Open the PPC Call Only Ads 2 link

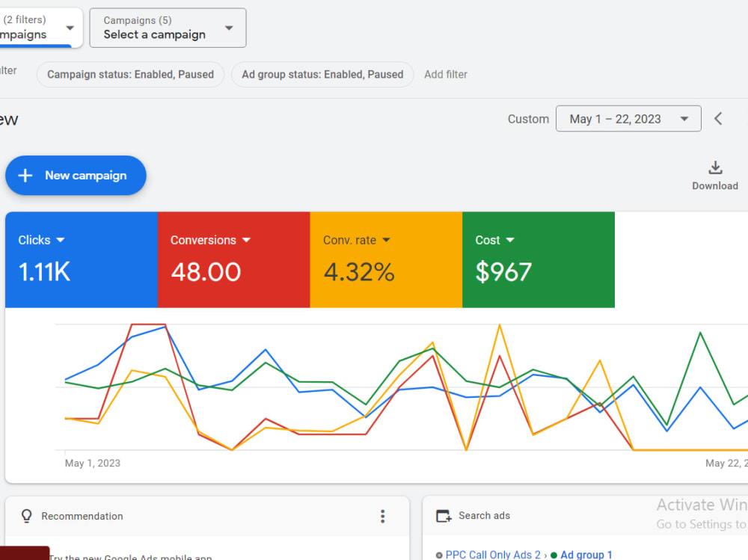pos(493,555)
